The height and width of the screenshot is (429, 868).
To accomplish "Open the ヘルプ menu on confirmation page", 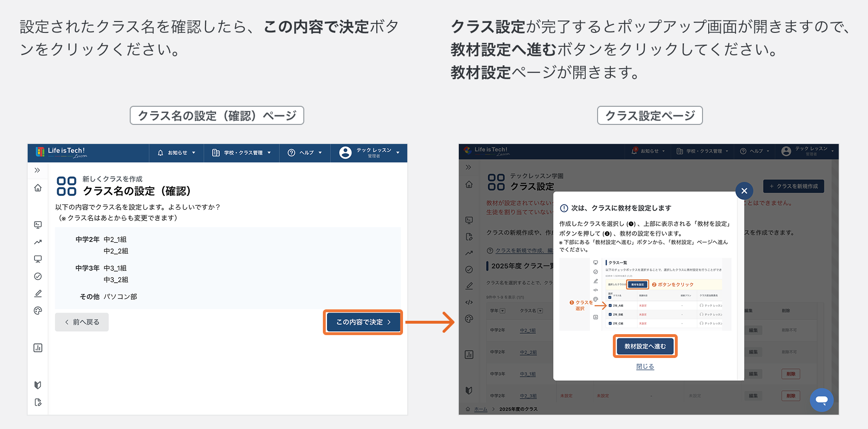I will coord(305,153).
